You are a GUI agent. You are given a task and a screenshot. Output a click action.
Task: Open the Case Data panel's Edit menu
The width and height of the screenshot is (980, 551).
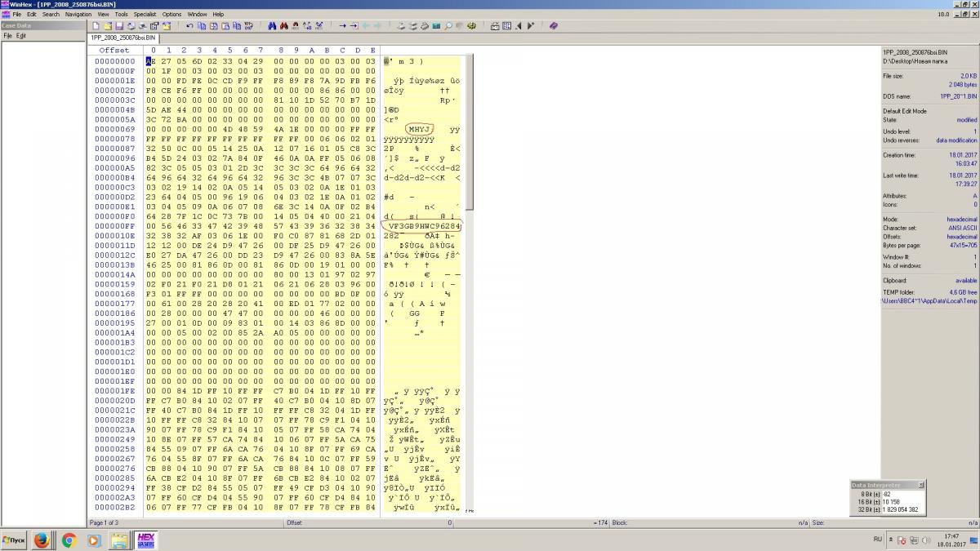point(21,36)
